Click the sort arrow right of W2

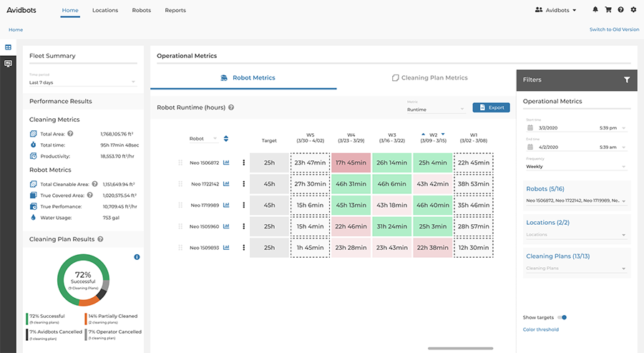click(443, 134)
